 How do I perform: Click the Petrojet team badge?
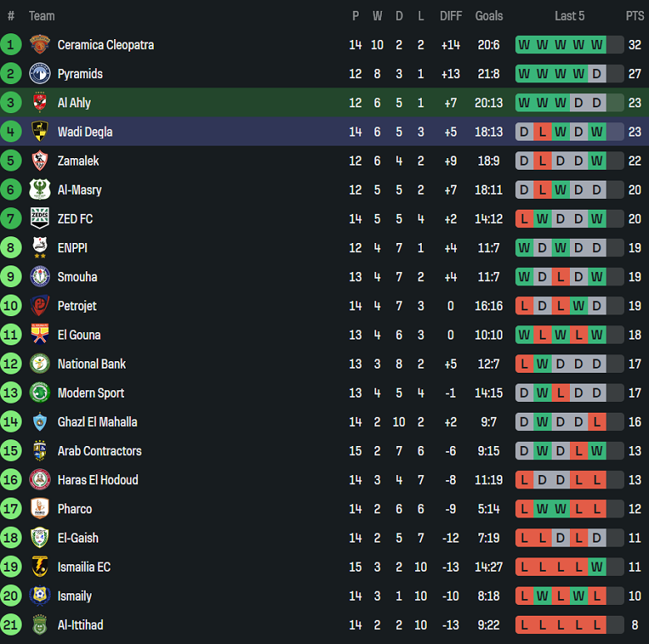pos(39,306)
